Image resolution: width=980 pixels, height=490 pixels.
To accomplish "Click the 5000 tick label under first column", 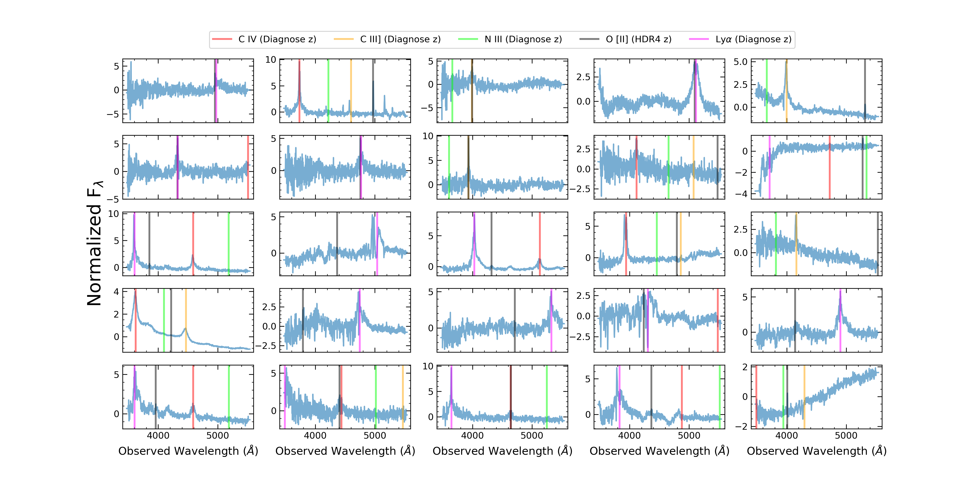I will pos(218,436).
